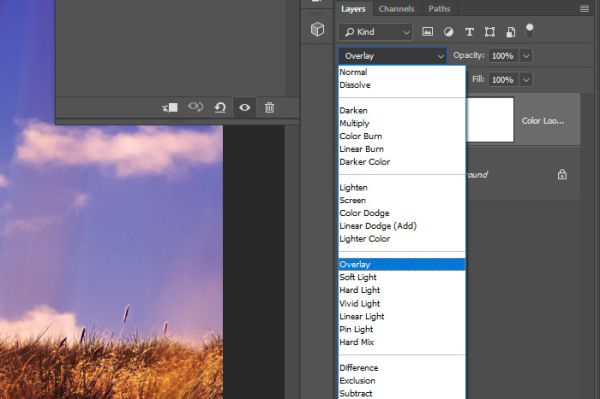This screenshot has height=399, width=600.
Task: Select the Linear Dodge (Add) blend mode
Action: tap(402, 226)
